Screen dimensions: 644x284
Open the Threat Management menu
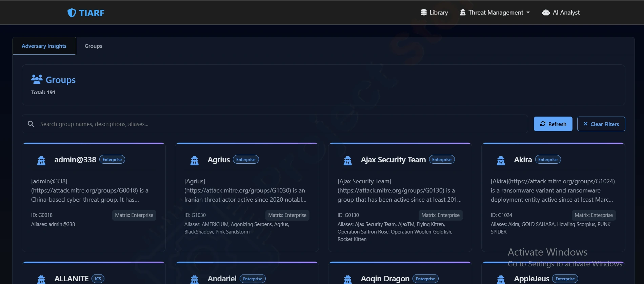coord(495,13)
